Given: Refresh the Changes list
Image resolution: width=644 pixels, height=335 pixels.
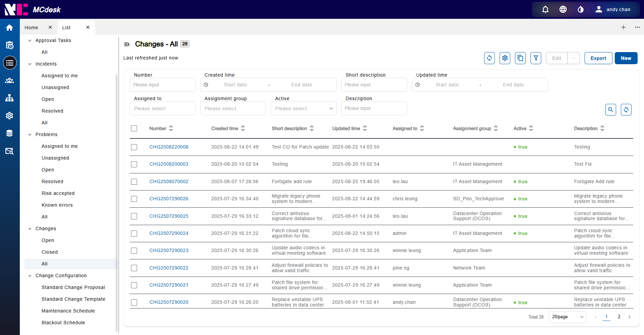Looking at the screenshot, I should [489, 58].
